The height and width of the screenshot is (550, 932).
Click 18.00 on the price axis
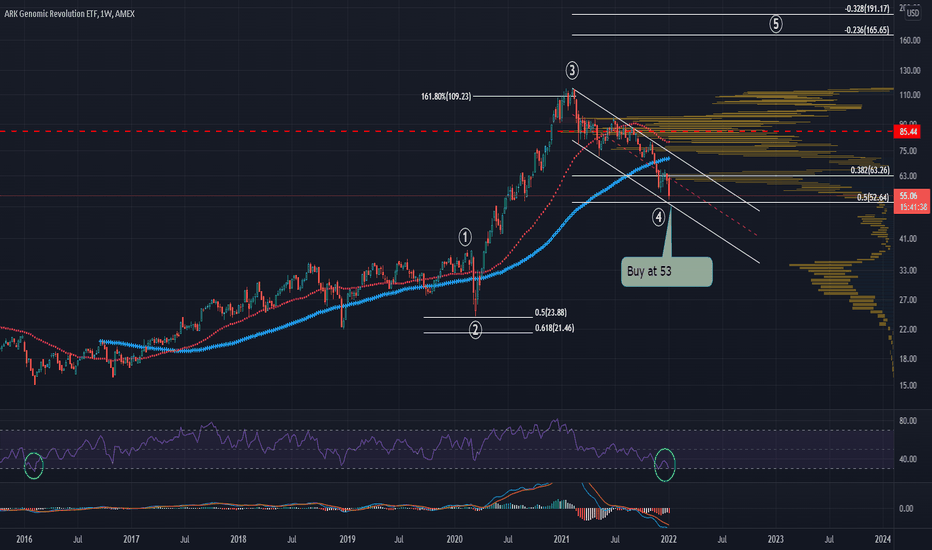(x=908, y=359)
